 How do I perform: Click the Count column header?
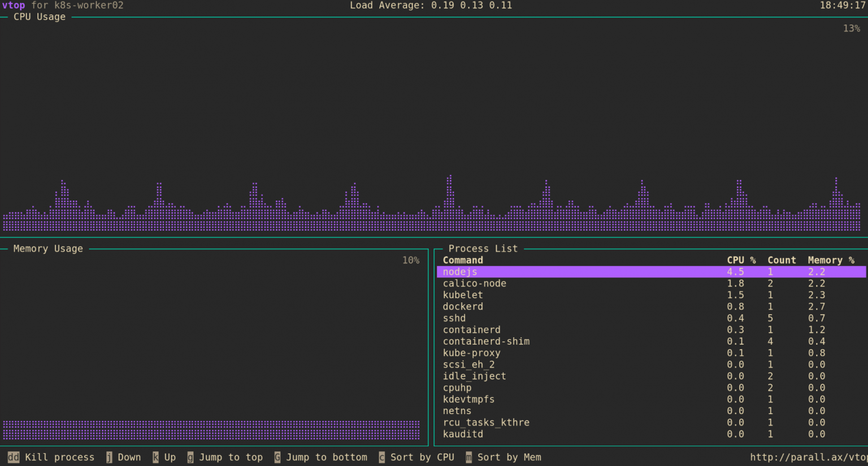pyautogui.click(x=782, y=260)
